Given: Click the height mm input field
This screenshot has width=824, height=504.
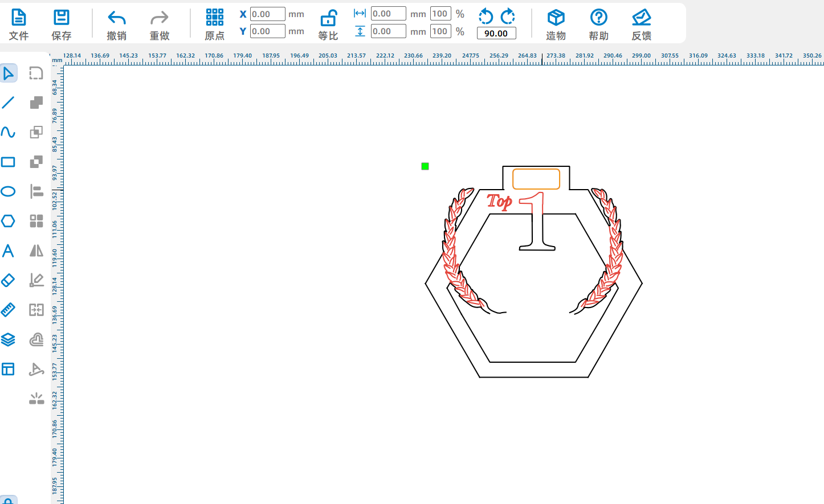Looking at the screenshot, I should pos(389,31).
